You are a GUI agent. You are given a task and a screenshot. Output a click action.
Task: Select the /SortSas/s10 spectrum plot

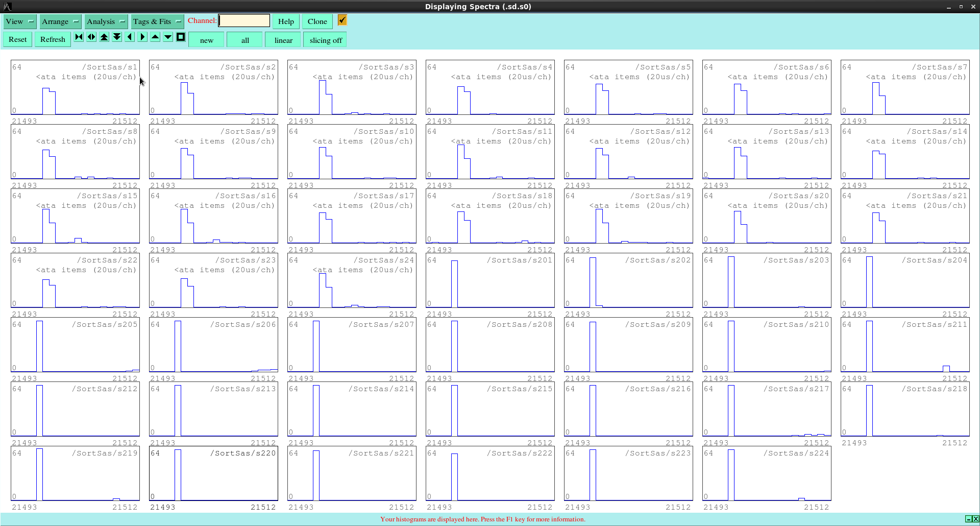pos(352,152)
